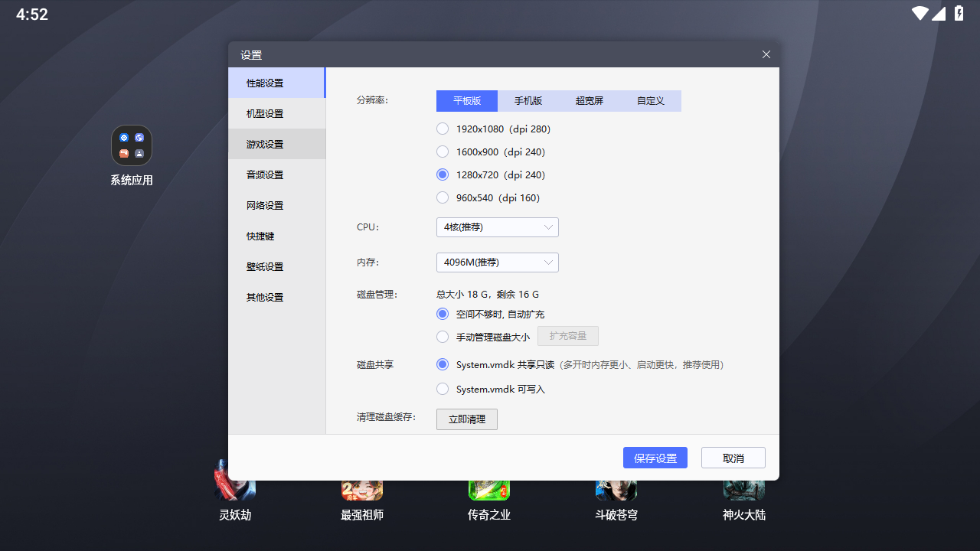This screenshot has width=980, height=551.
Task: Select 手动管理磁盘大小 radio option
Action: (x=443, y=337)
